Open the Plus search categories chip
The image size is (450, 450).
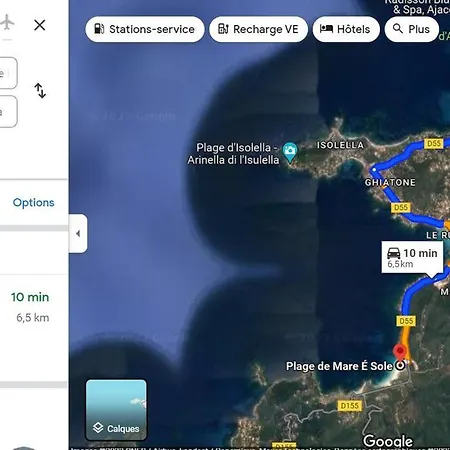[411, 29]
